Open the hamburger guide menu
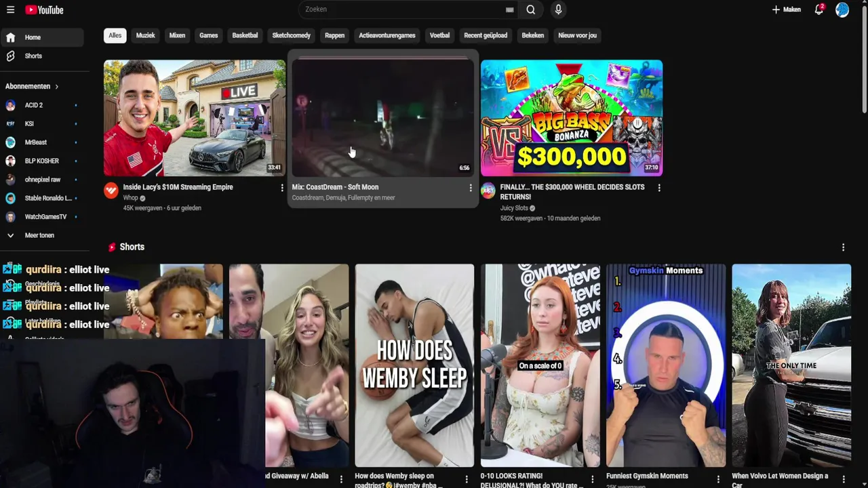Image resolution: width=868 pixels, height=488 pixels. coord(10,9)
